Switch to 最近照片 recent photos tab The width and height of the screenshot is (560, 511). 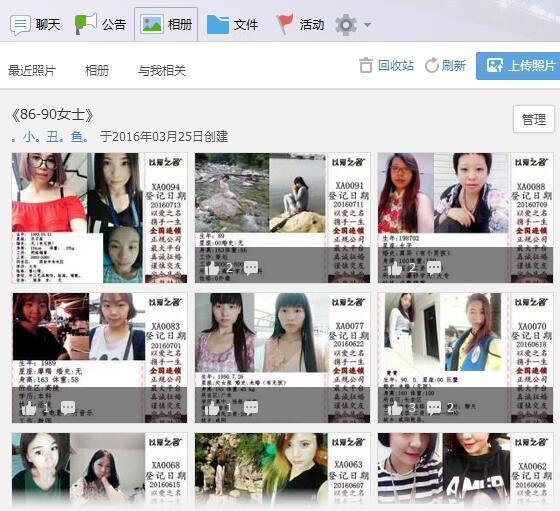32,70
